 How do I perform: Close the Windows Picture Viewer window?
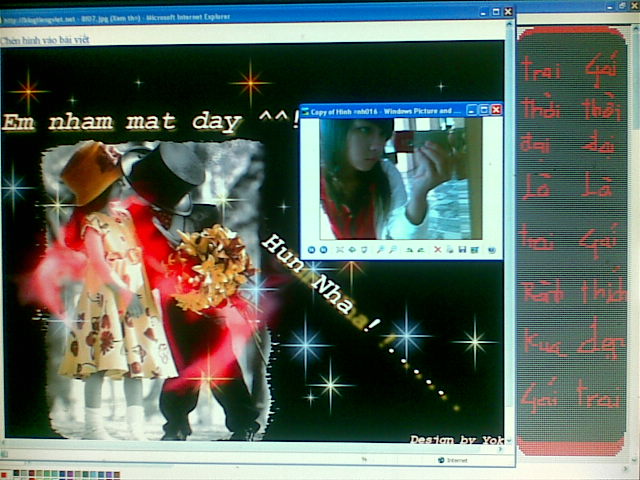point(496,110)
